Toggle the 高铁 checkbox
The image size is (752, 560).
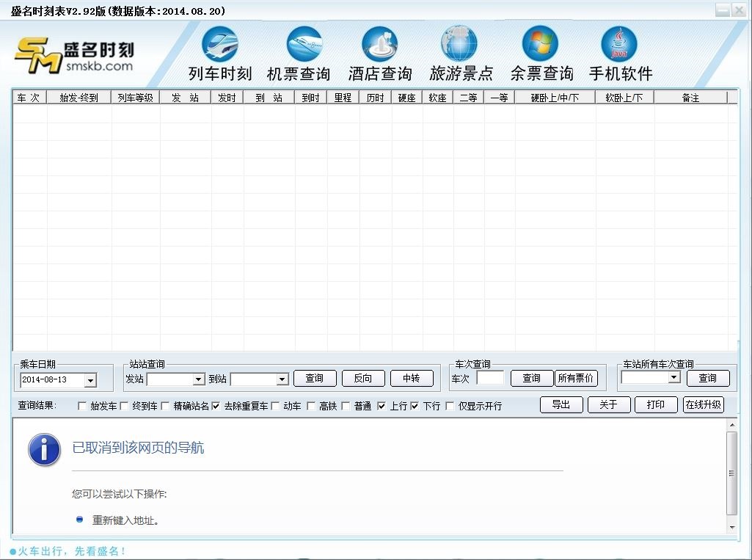coord(311,406)
